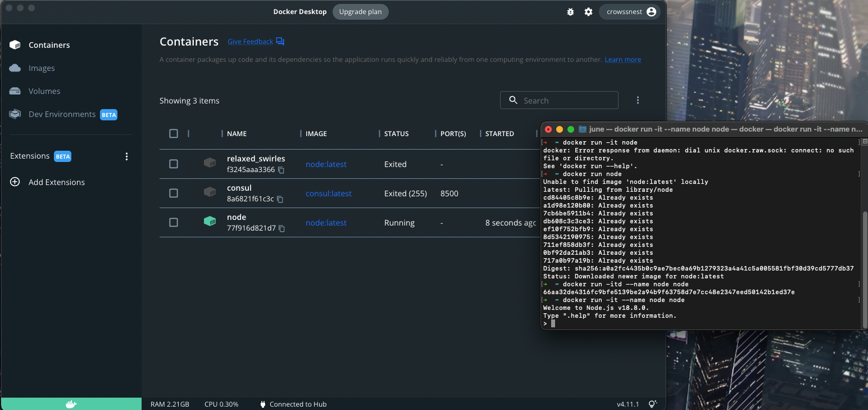
Task: Click in the container Search field
Action: click(559, 100)
